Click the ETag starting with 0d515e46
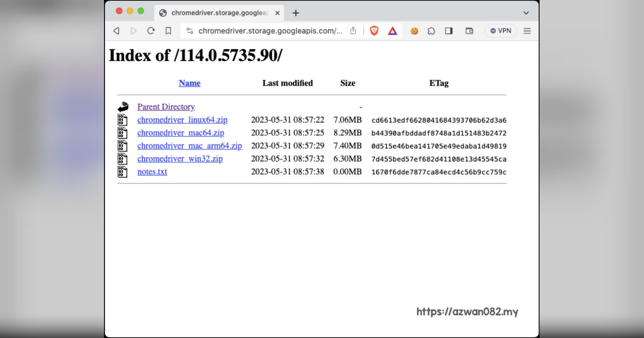Screen dimensions: 644x338 [x=439, y=146]
